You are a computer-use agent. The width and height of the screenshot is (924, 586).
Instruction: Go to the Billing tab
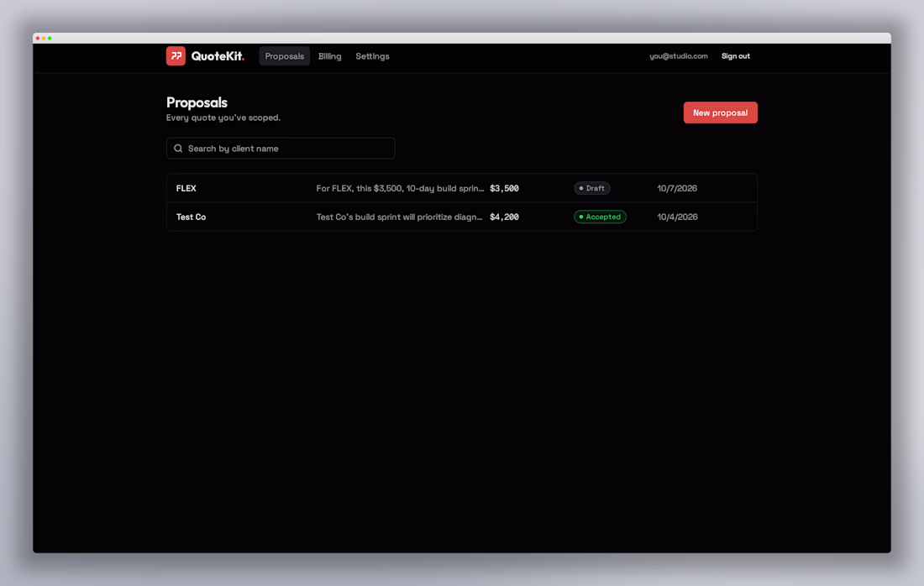click(x=329, y=56)
